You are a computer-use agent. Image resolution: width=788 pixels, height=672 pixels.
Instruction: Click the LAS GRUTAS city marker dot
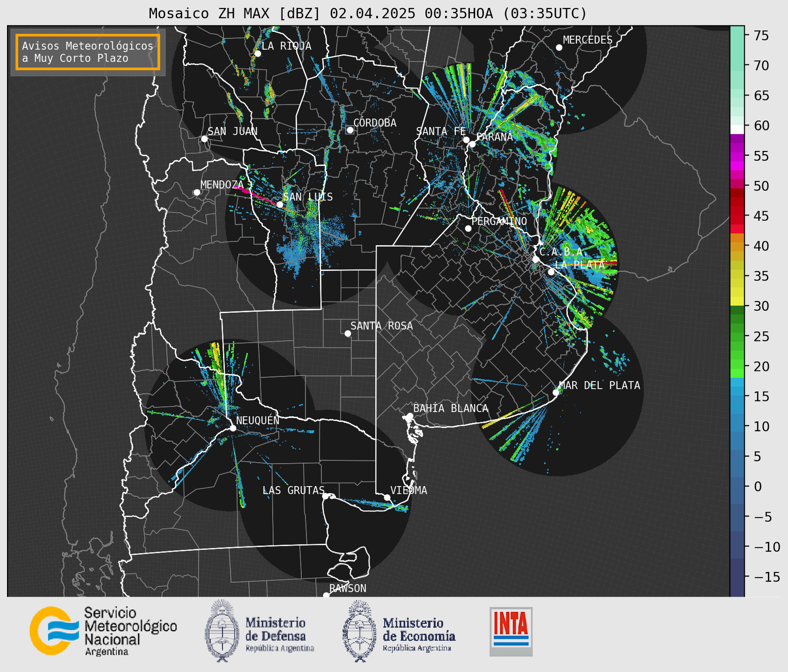(x=326, y=496)
